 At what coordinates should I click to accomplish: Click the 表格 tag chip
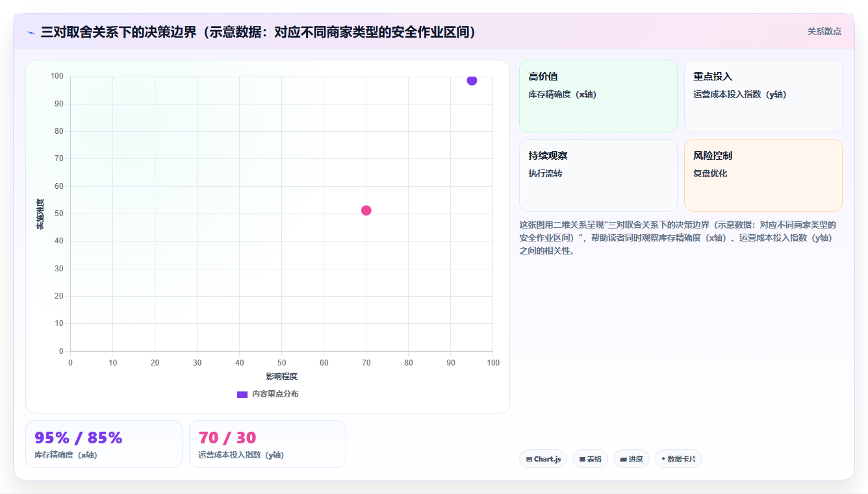(x=590, y=459)
